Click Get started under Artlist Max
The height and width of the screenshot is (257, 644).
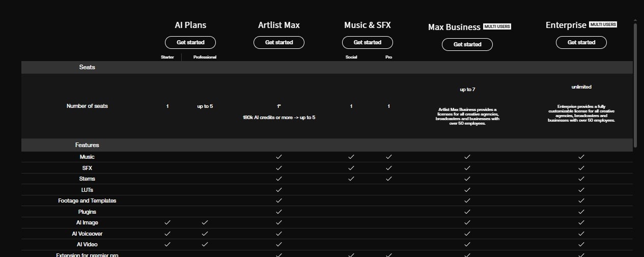279,42
